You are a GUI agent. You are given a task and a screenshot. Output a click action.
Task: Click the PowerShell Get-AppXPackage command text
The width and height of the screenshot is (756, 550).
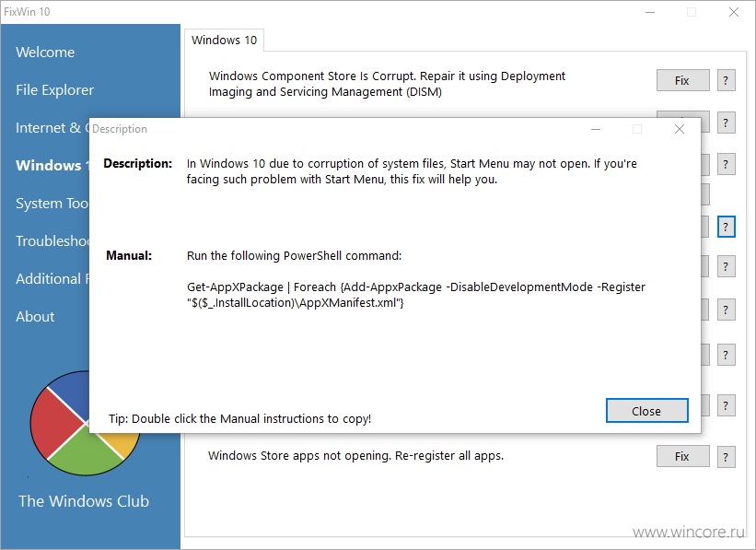pos(416,295)
